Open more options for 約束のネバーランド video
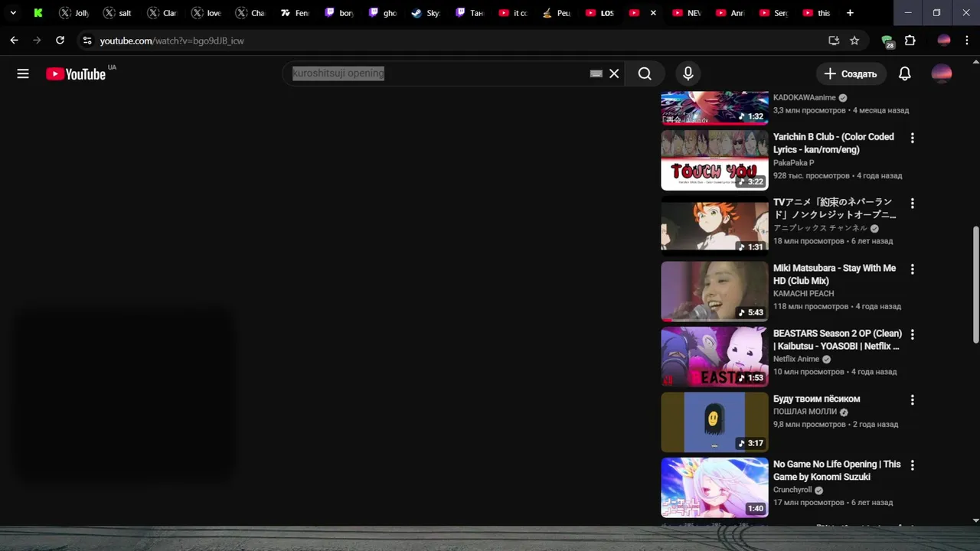Image resolution: width=980 pixels, height=551 pixels. click(912, 204)
